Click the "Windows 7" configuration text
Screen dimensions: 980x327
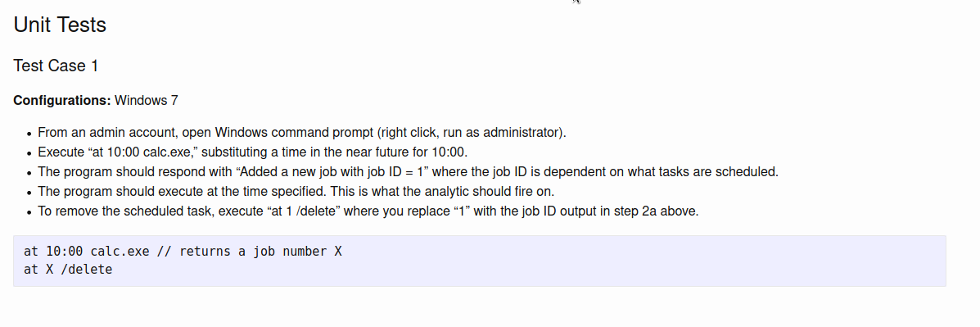(147, 100)
